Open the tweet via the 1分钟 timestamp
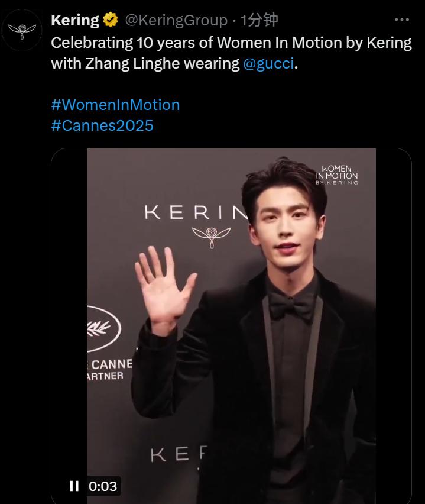 [259, 20]
